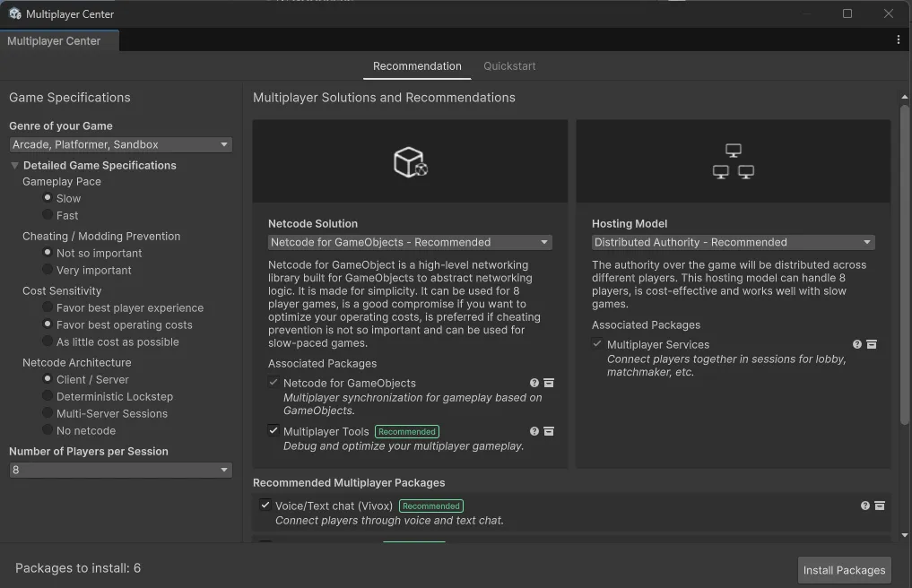The width and height of the screenshot is (912, 588).
Task: Toggle Multiplayer Services checkbox
Action: 597,343
